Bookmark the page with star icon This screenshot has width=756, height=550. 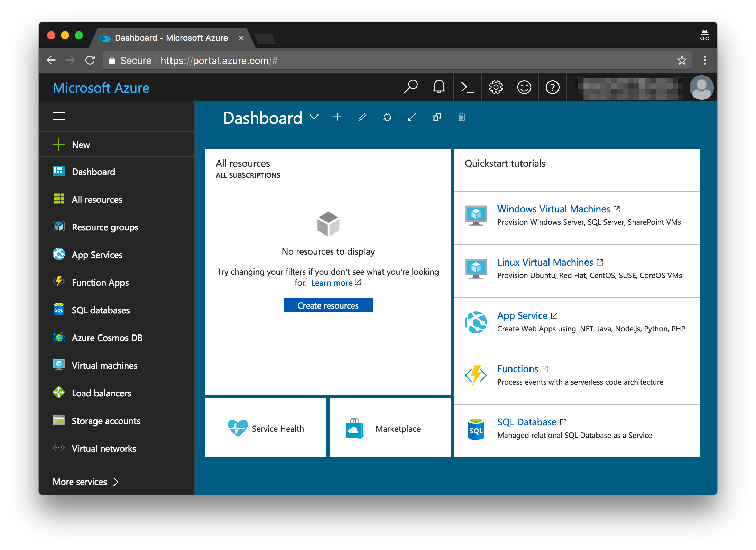[x=682, y=60]
